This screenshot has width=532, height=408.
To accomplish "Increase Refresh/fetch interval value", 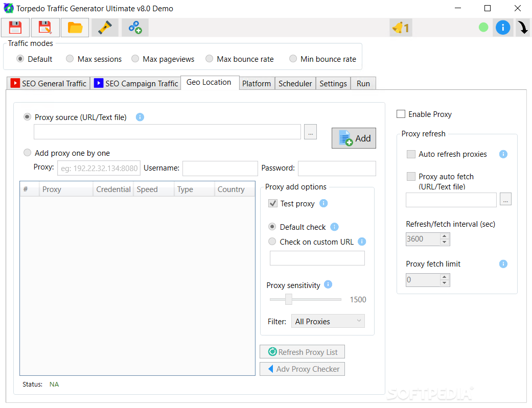I will (445, 236).
